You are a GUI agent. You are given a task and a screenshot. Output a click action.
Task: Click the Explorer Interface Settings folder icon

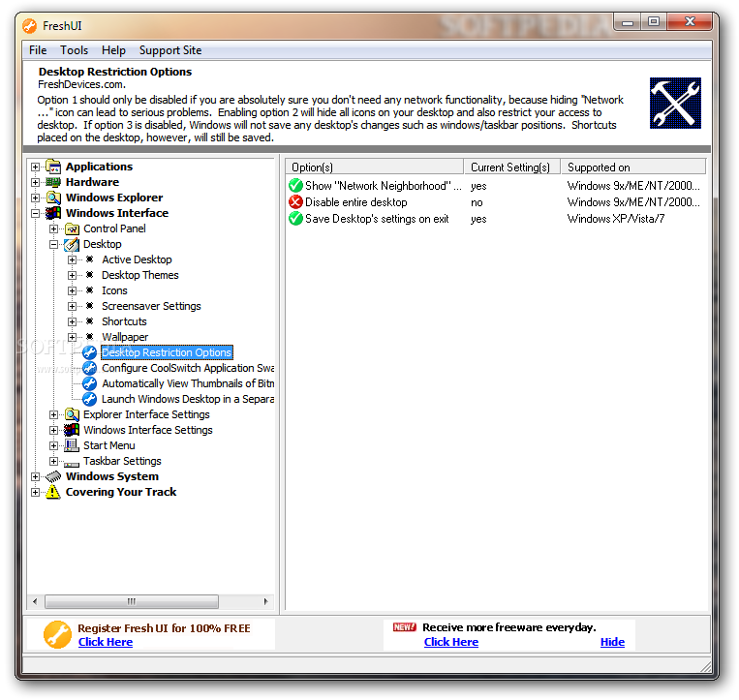(72, 414)
